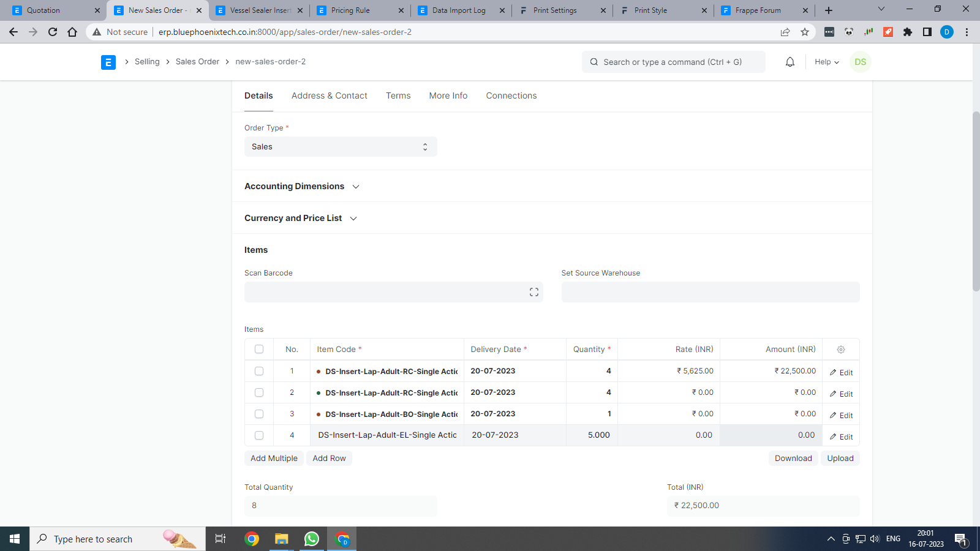Open Windows Start menu
Image resolution: width=980 pixels, height=551 pixels.
tap(15, 539)
